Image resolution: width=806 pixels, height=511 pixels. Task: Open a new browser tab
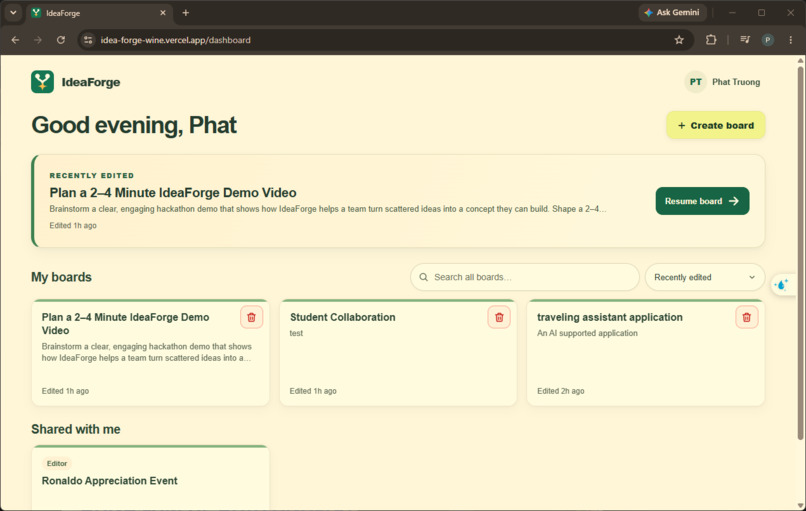[186, 13]
